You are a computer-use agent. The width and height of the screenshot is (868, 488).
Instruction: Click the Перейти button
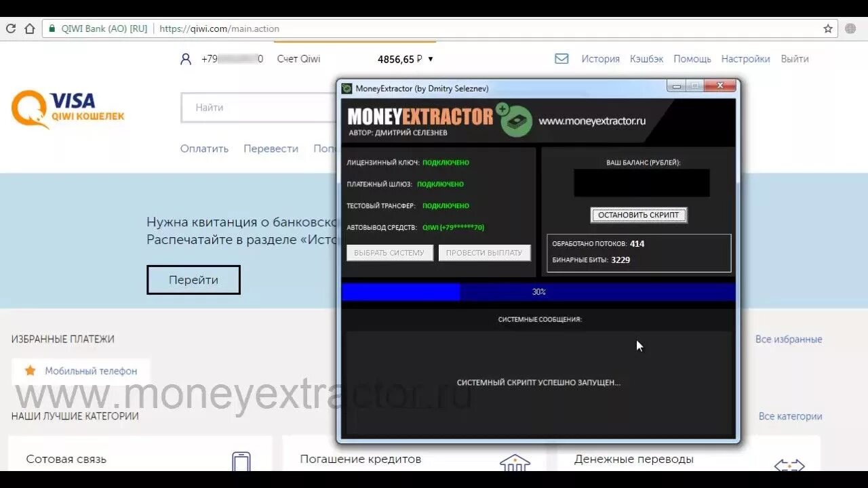(193, 280)
